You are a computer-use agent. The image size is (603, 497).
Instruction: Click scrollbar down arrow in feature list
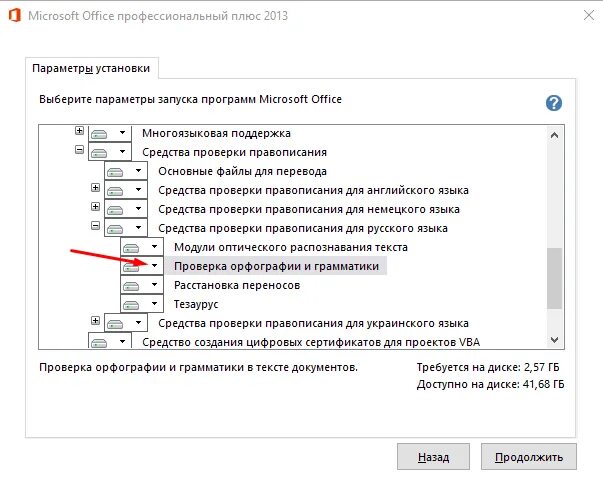[555, 340]
